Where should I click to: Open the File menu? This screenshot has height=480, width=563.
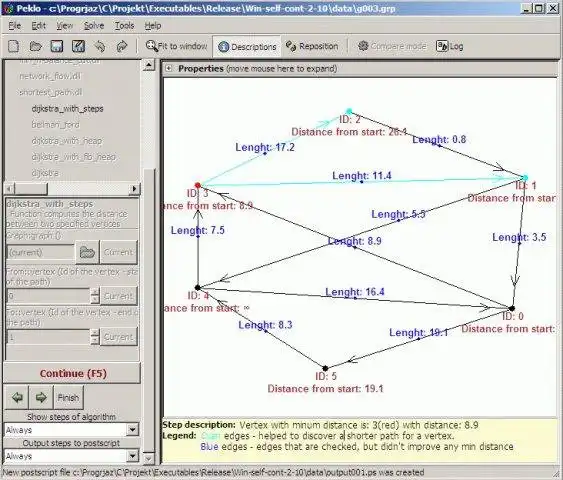coord(15,26)
